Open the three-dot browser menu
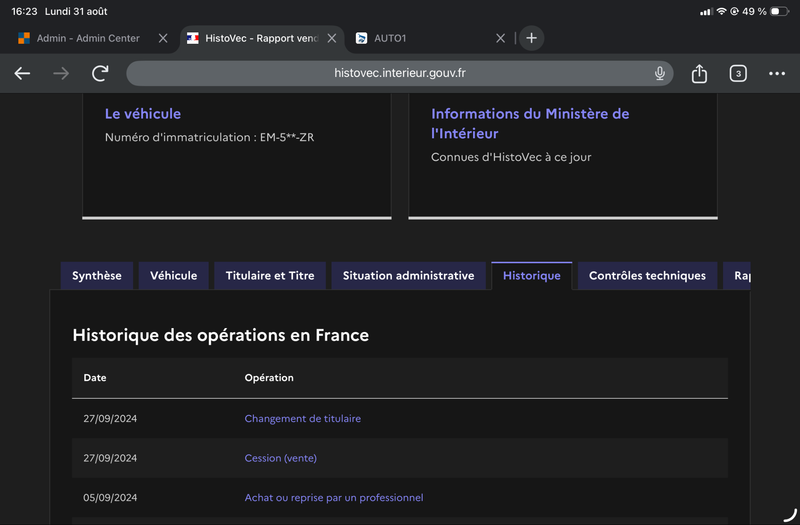 click(777, 73)
